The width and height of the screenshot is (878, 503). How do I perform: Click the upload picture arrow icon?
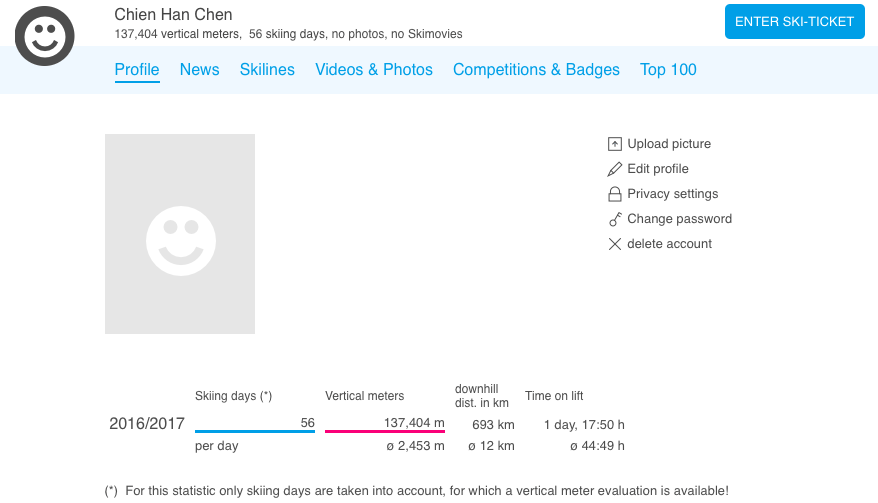[x=615, y=144]
